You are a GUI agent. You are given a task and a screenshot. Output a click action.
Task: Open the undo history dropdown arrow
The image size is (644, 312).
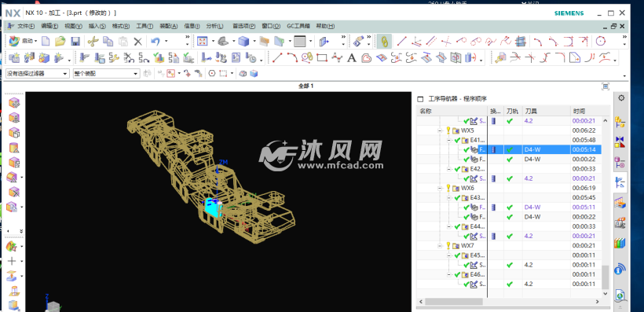click(x=166, y=41)
